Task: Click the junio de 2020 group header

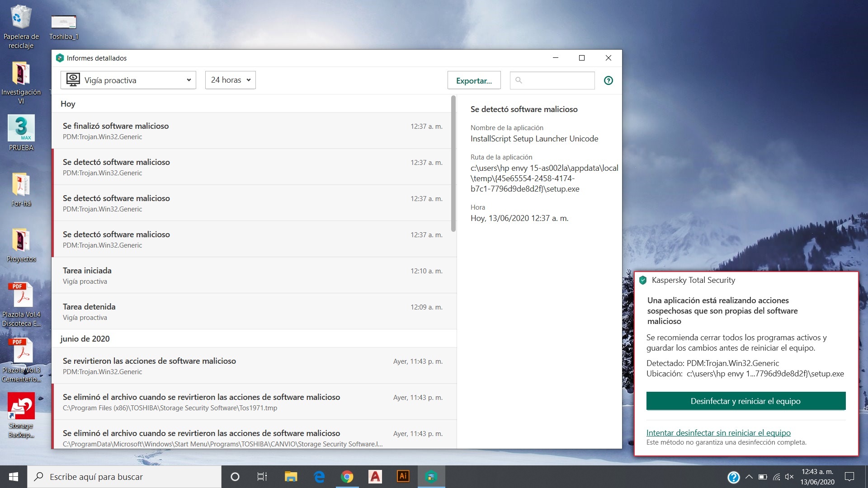Action: click(x=85, y=338)
